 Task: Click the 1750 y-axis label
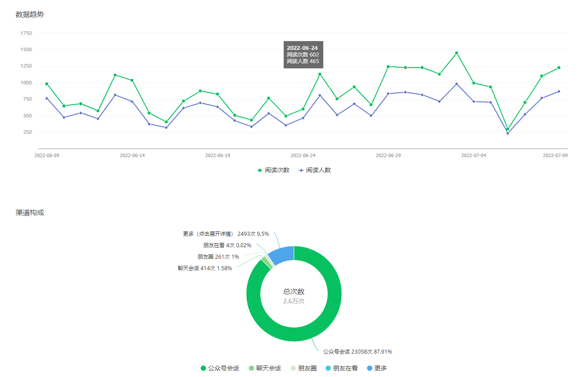26,33
